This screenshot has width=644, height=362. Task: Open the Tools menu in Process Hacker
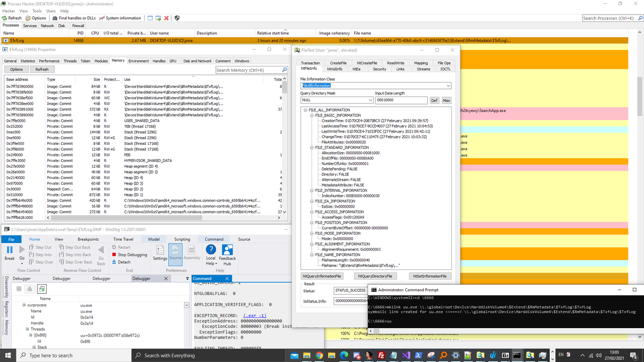[x=37, y=11]
